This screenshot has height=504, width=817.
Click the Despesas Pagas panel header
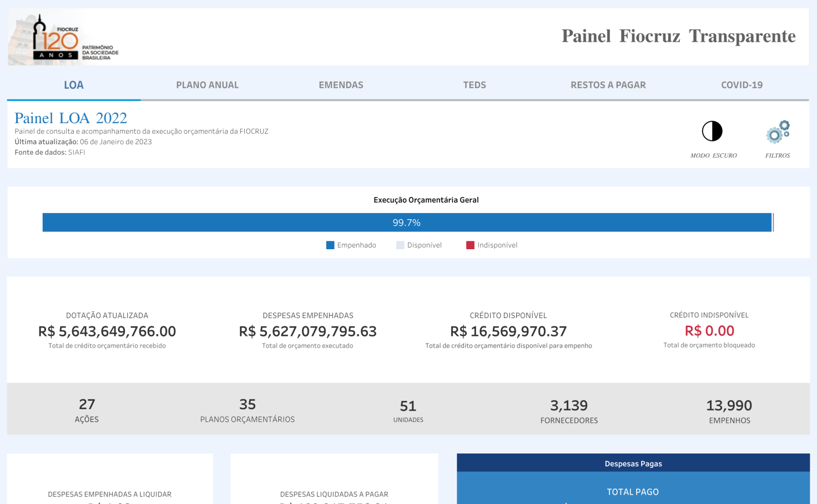point(633,463)
